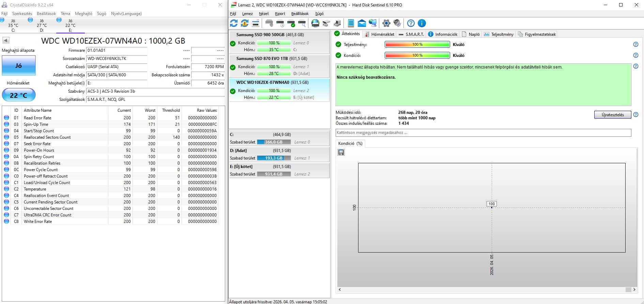Click the blue Jó health status button
Screen dimensions: 644x304
[x=19, y=65]
